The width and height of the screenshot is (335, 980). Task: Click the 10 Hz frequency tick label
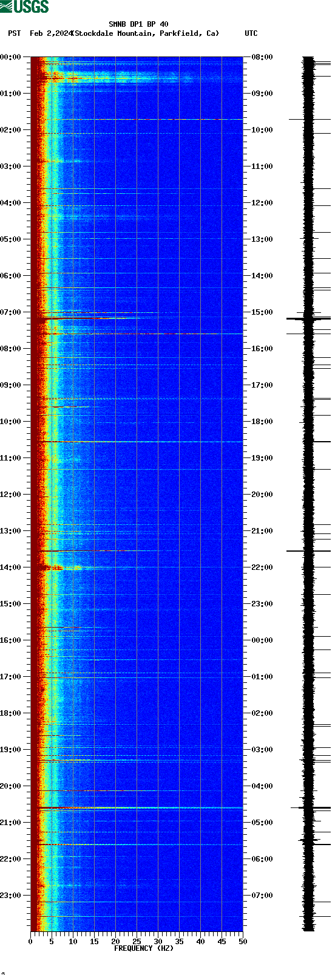73,942
